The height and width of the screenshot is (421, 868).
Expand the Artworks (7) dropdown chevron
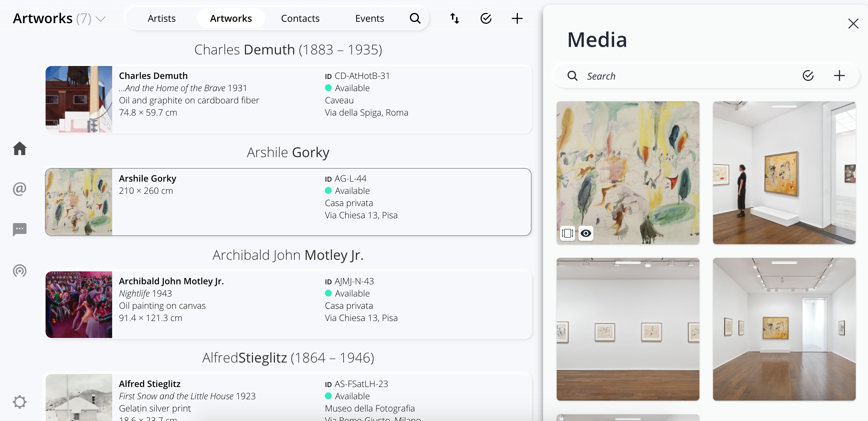coord(101,19)
